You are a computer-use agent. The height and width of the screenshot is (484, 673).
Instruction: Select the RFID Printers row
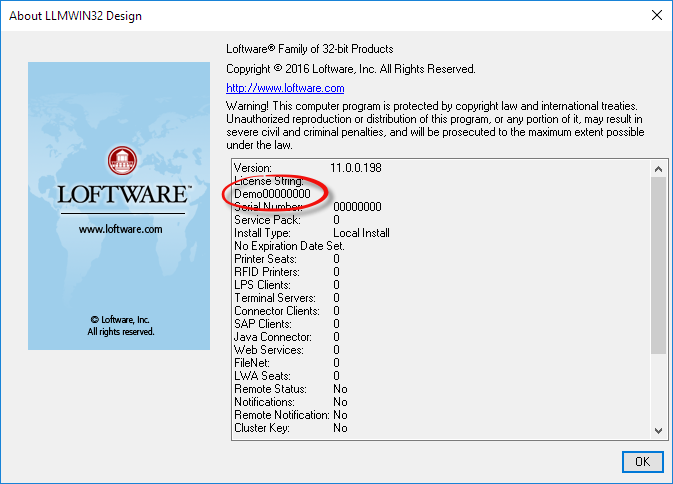pos(287,272)
